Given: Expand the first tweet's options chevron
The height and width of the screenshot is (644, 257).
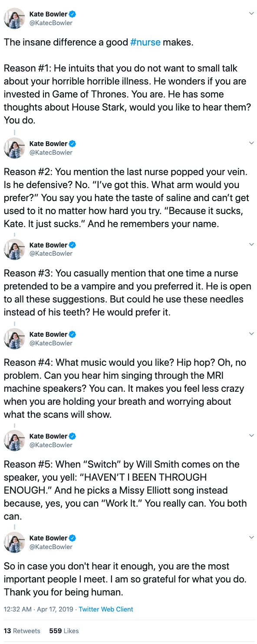Looking at the screenshot, I should coord(251,13).
